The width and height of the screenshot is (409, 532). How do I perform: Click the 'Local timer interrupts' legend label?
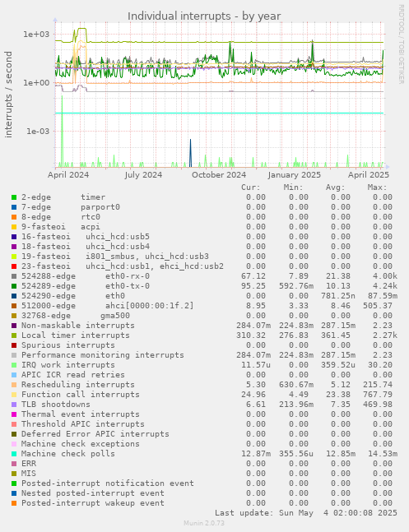[76, 335]
